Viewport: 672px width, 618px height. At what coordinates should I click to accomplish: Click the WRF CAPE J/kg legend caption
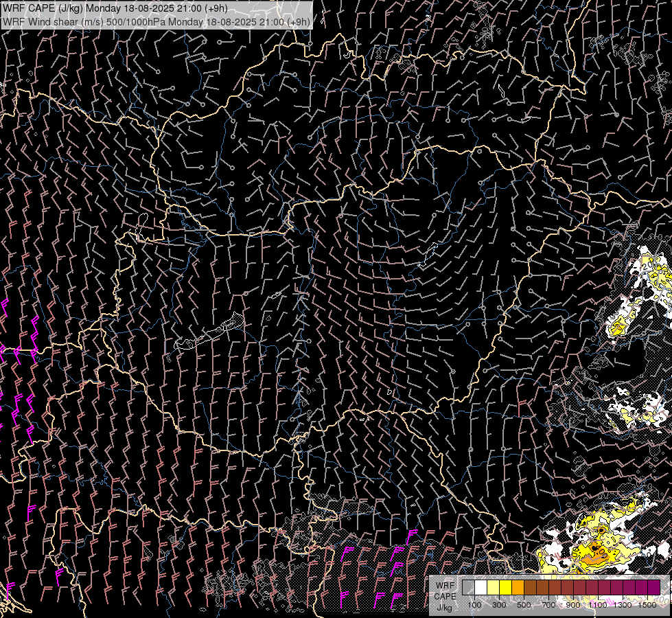click(x=445, y=596)
